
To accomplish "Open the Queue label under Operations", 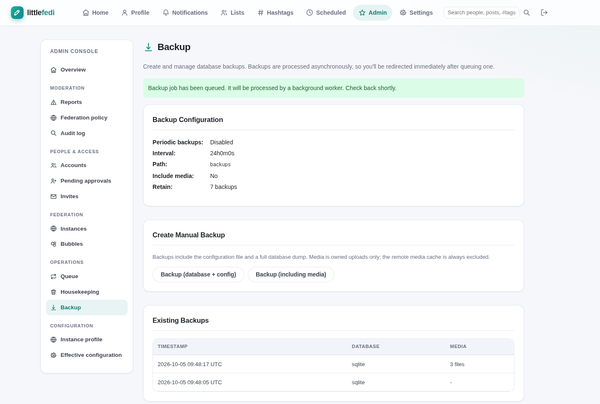I will [x=69, y=276].
